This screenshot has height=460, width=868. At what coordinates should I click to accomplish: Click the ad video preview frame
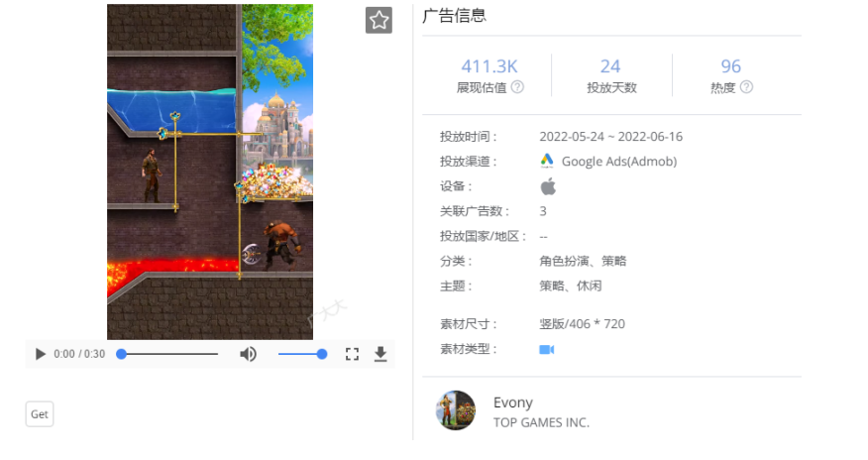[x=210, y=172]
